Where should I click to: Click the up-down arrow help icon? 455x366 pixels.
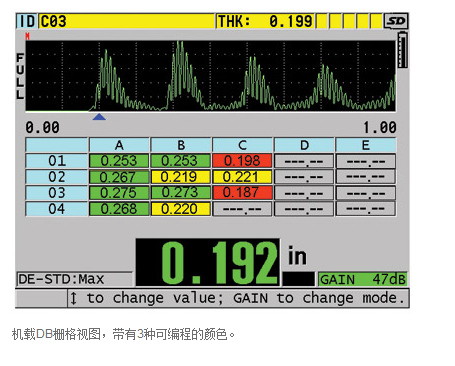[74, 298]
